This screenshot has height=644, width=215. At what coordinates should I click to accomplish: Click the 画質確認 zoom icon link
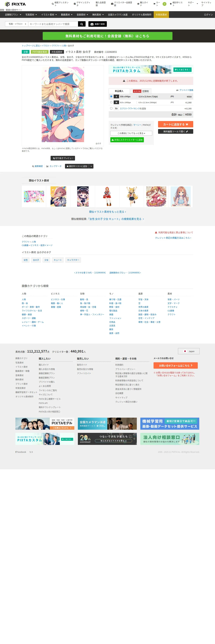point(37,166)
